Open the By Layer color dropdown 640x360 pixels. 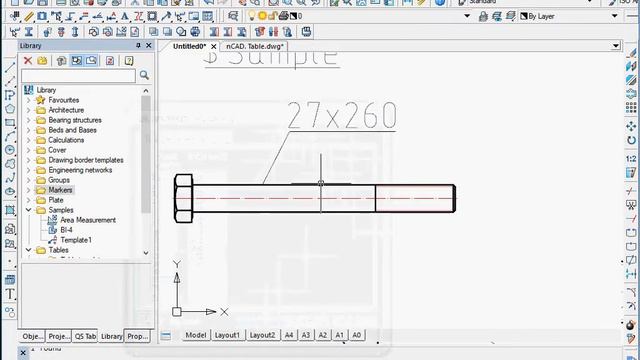coord(615,16)
